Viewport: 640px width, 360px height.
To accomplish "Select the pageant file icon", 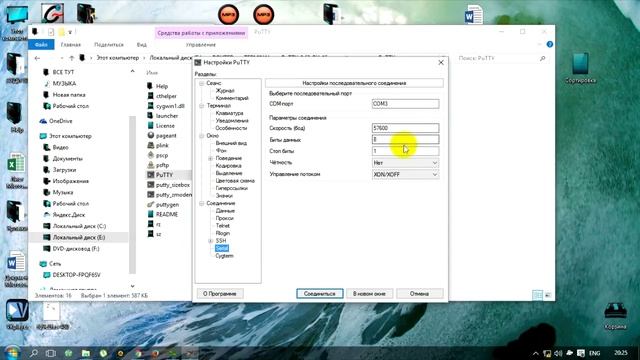I will pos(151,135).
